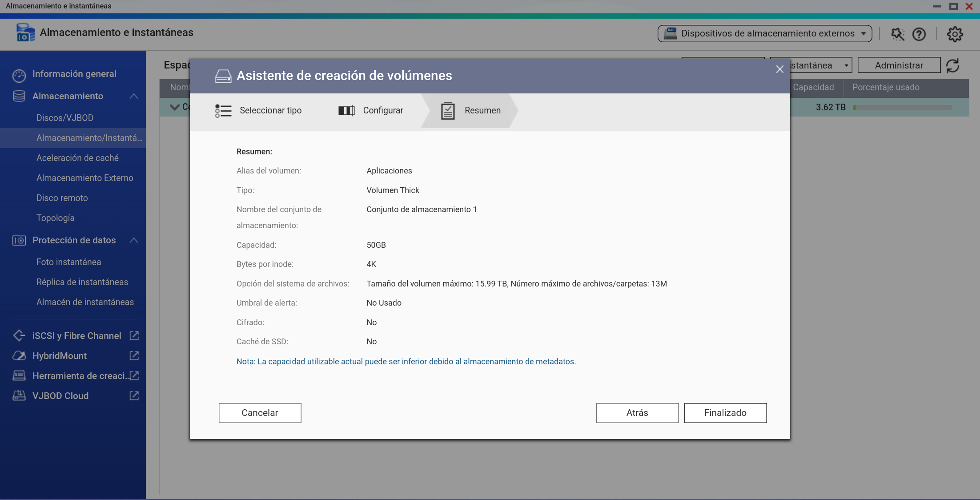The image size is (980, 500).
Task: Click the Atrás button
Action: click(637, 413)
